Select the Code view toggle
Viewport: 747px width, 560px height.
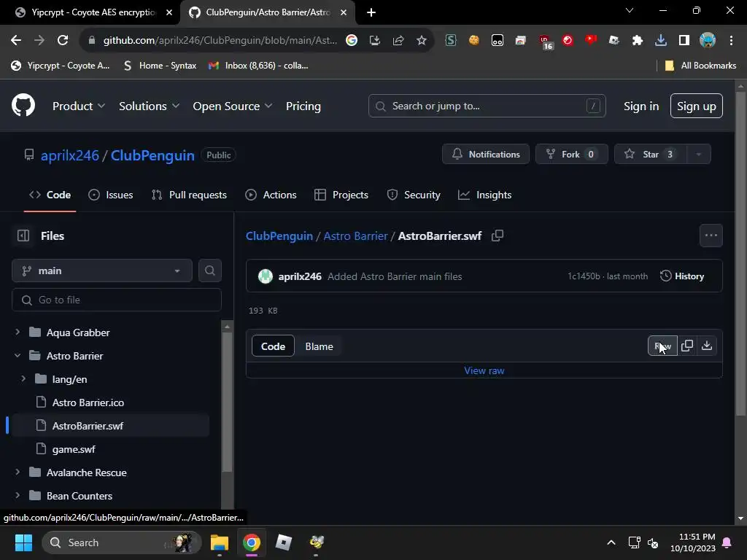click(x=273, y=346)
